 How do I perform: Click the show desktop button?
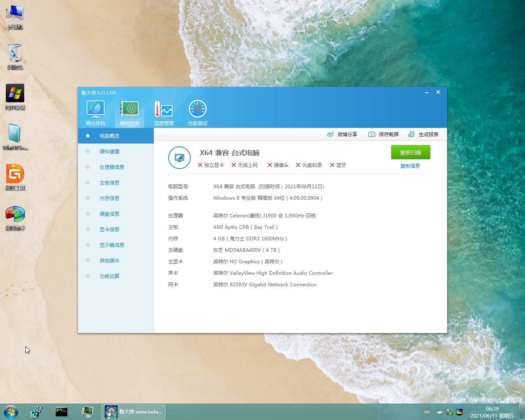(522, 412)
